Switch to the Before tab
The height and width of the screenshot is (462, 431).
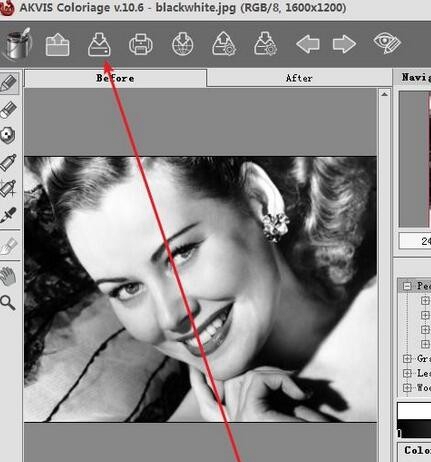(115, 78)
